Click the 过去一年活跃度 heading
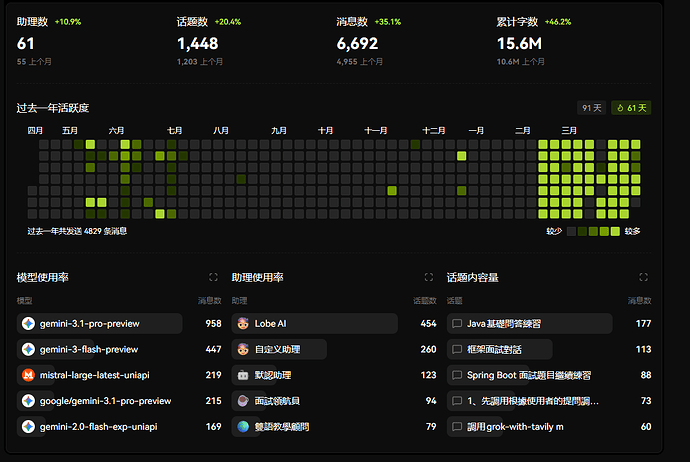This screenshot has width=690, height=462. (x=53, y=108)
